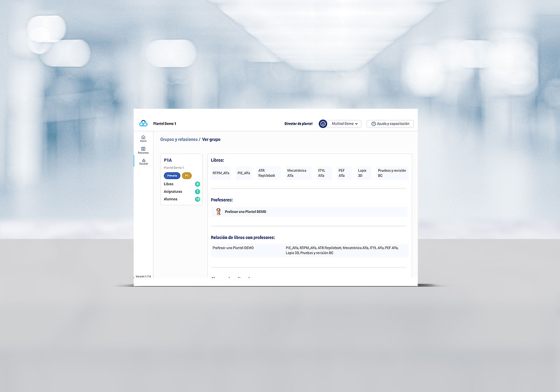Select the RTPM_Alfa book

(221, 173)
